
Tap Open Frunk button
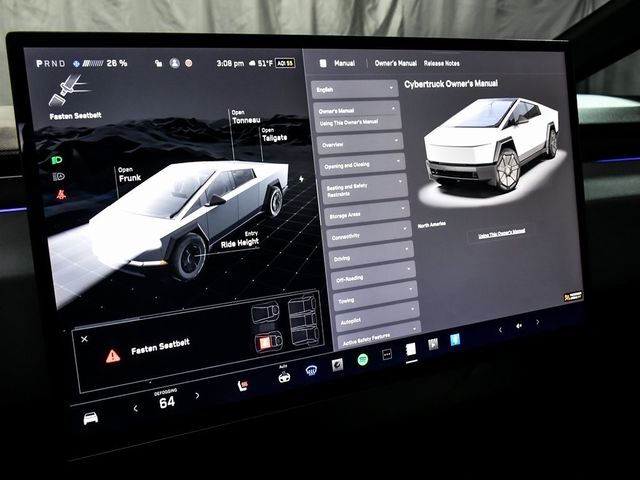tap(129, 174)
